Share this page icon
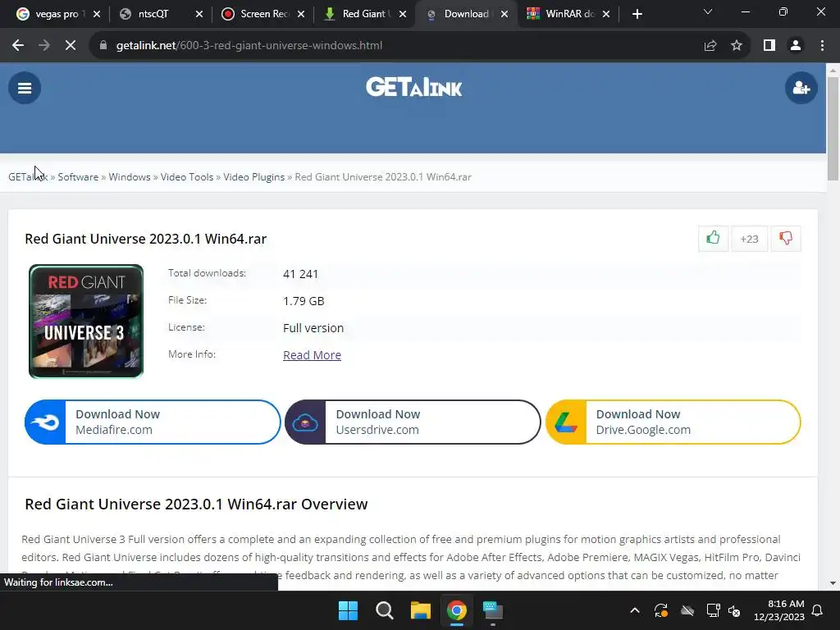The image size is (840, 630). tap(710, 46)
